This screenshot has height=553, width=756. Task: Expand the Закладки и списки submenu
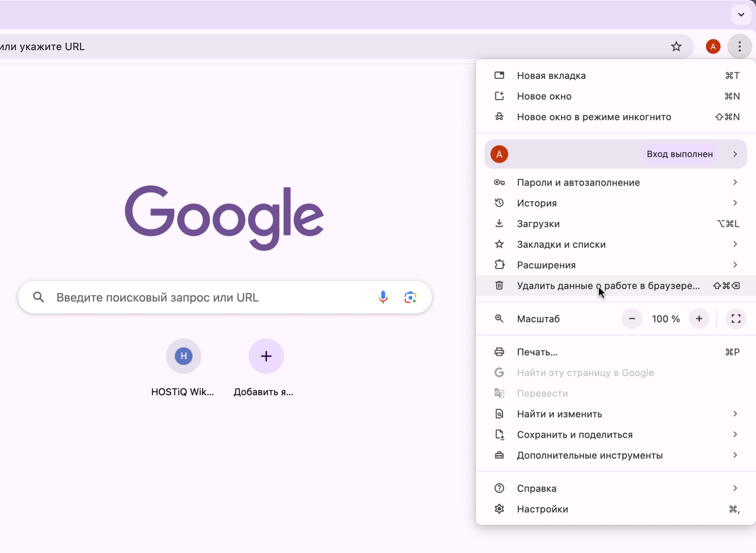pyautogui.click(x=561, y=244)
